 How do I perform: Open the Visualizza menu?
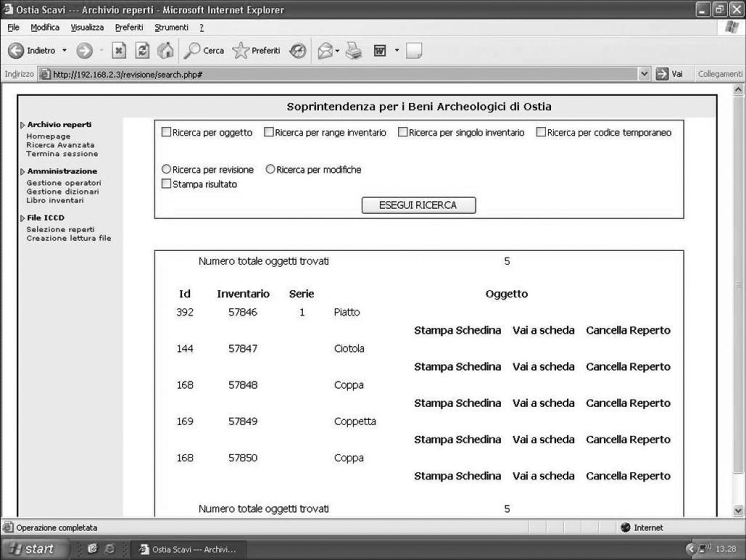(x=87, y=27)
